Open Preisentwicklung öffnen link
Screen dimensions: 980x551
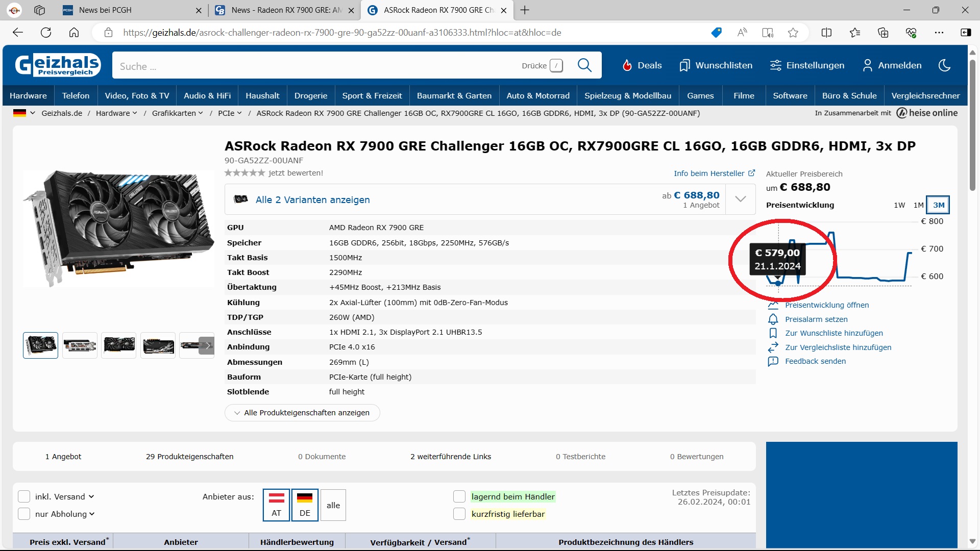click(826, 305)
